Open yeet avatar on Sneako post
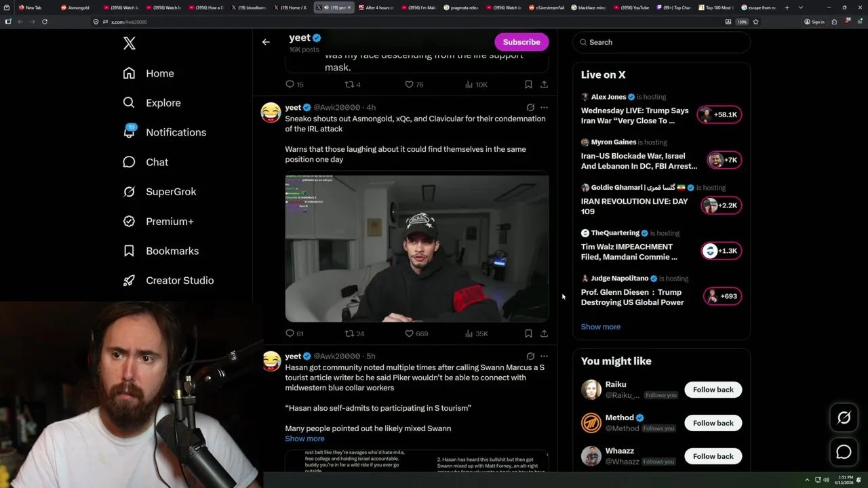The width and height of the screenshot is (868, 488). (271, 113)
